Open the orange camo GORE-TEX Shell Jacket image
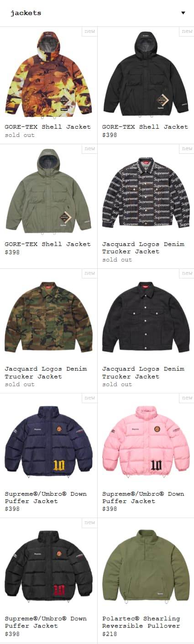The height and width of the screenshot is (644, 194). (48, 74)
